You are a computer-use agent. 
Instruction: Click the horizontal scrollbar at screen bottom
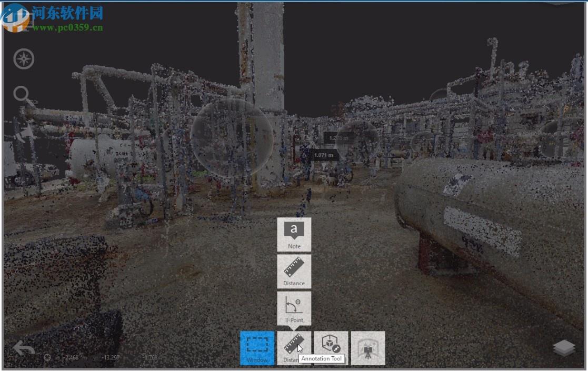[x=295, y=369]
